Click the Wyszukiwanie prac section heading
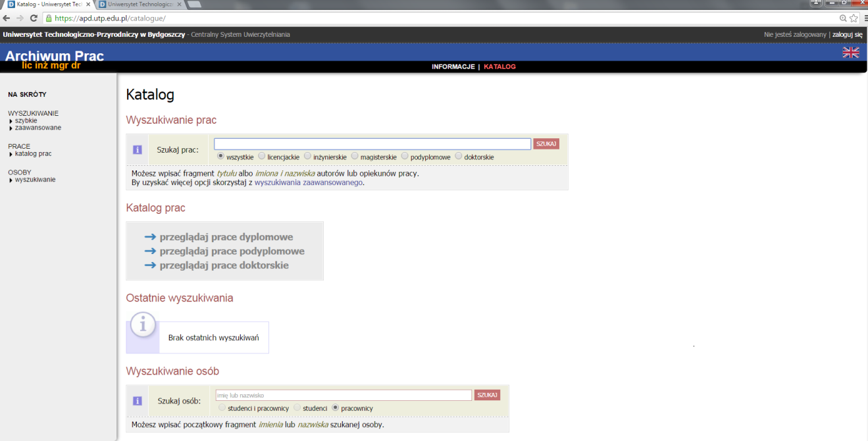 tap(171, 120)
